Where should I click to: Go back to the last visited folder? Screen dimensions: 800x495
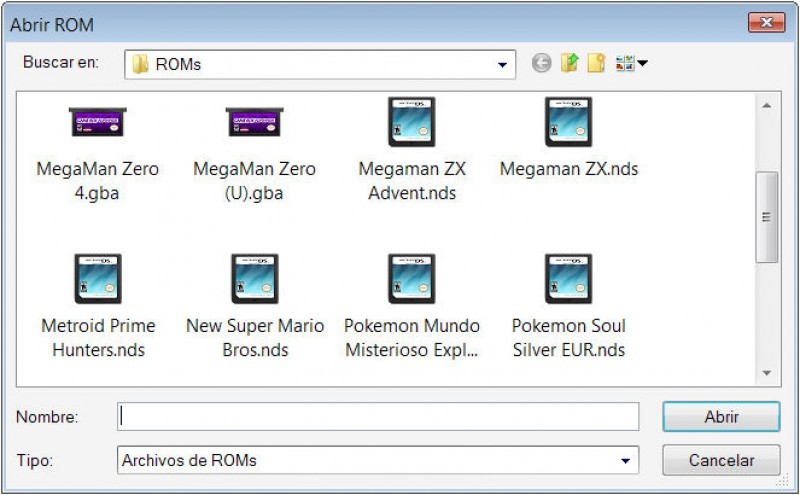coord(541,63)
